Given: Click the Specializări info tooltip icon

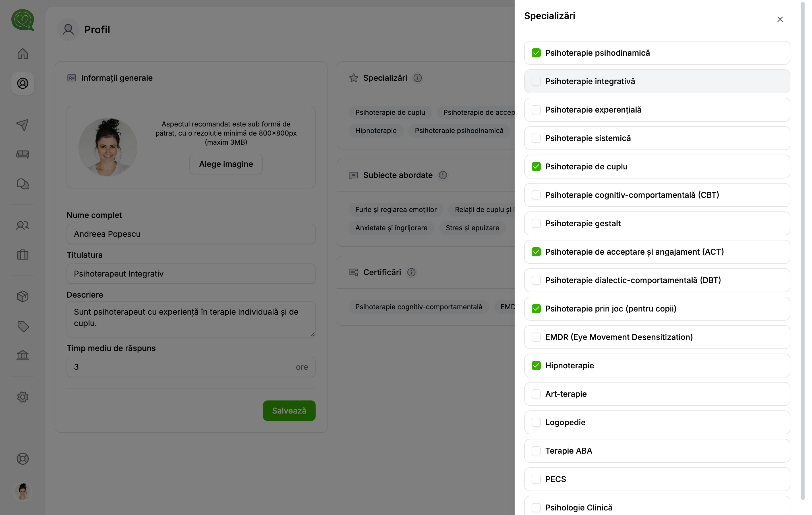Looking at the screenshot, I should click(x=418, y=78).
